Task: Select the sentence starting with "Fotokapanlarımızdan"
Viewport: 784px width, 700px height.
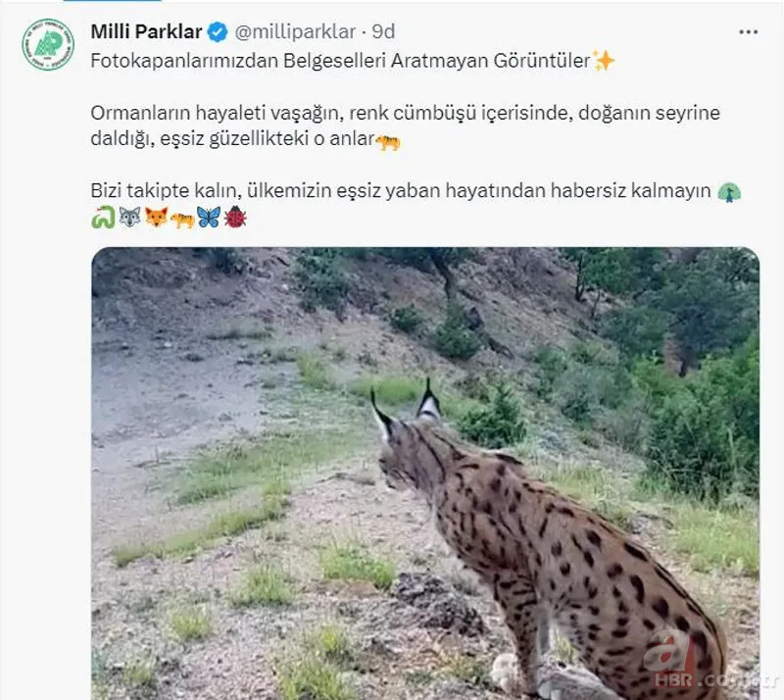Action: click(343, 60)
